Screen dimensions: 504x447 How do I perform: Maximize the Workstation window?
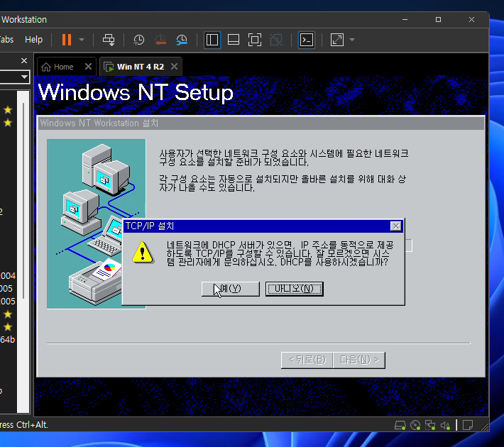coord(438,20)
